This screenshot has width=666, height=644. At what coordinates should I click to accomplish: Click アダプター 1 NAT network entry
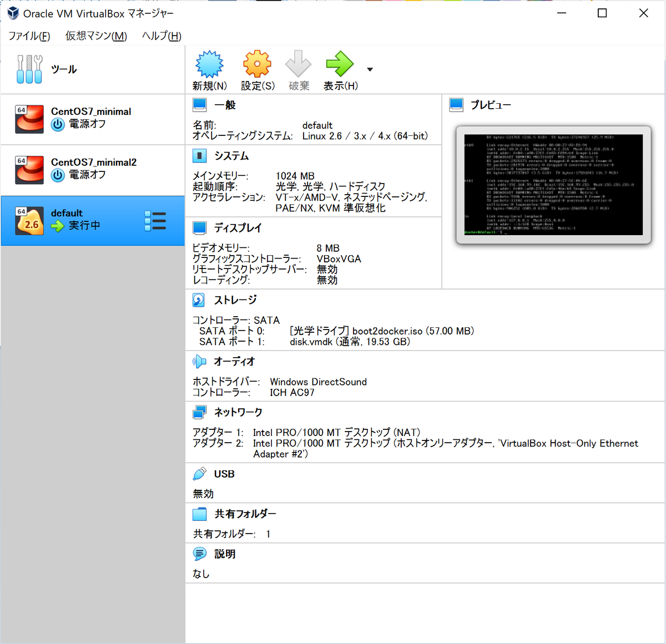point(306,433)
